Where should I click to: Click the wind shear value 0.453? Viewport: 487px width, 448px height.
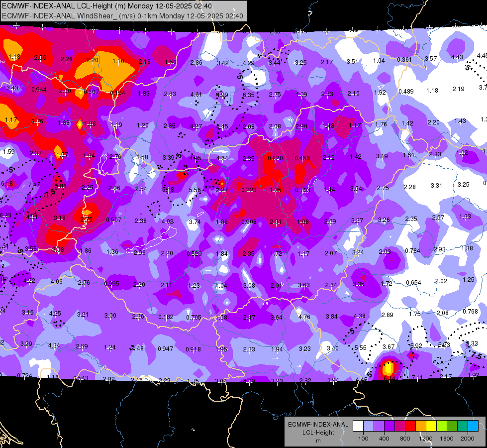tap(302, 158)
